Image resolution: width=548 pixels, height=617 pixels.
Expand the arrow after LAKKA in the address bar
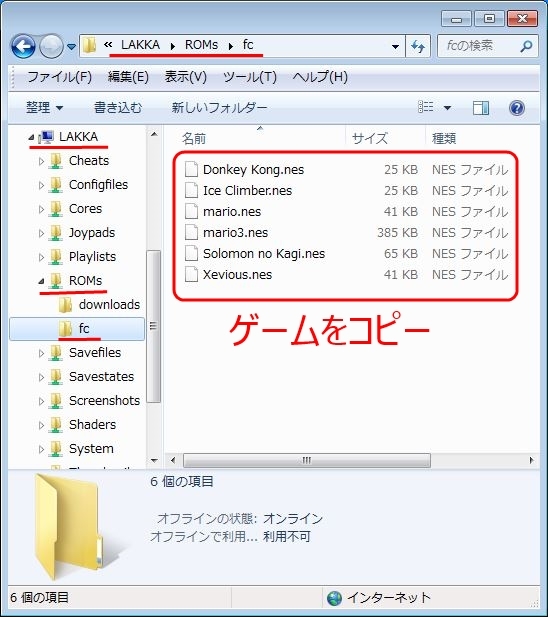173,46
